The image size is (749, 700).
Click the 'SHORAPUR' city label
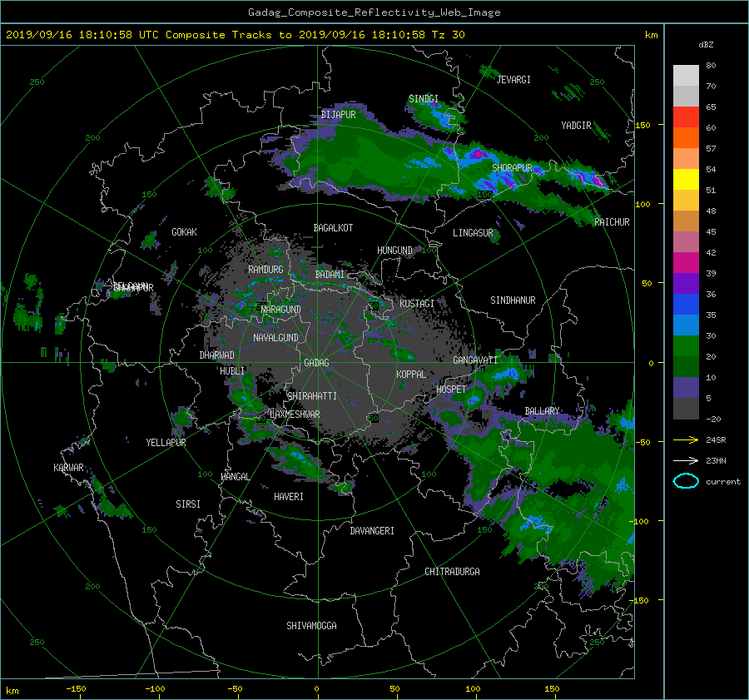[512, 168]
